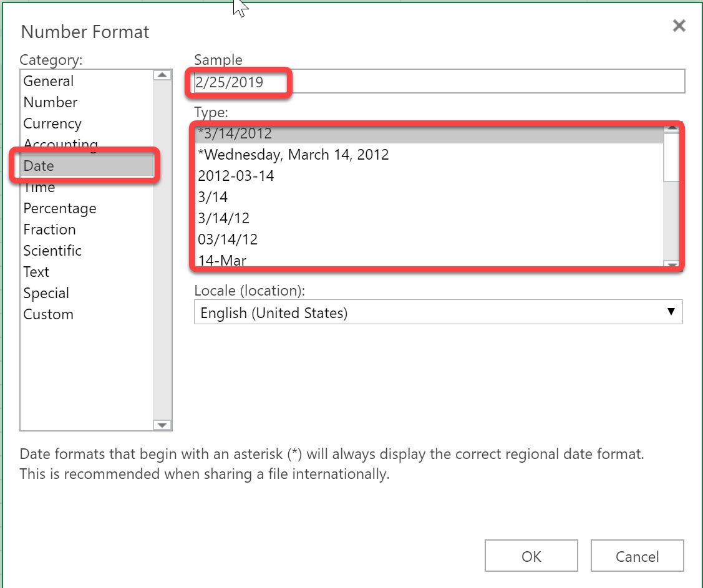Confirm changes with the OK button
The width and height of the screenshot is (703, 588).
point(531,556)
